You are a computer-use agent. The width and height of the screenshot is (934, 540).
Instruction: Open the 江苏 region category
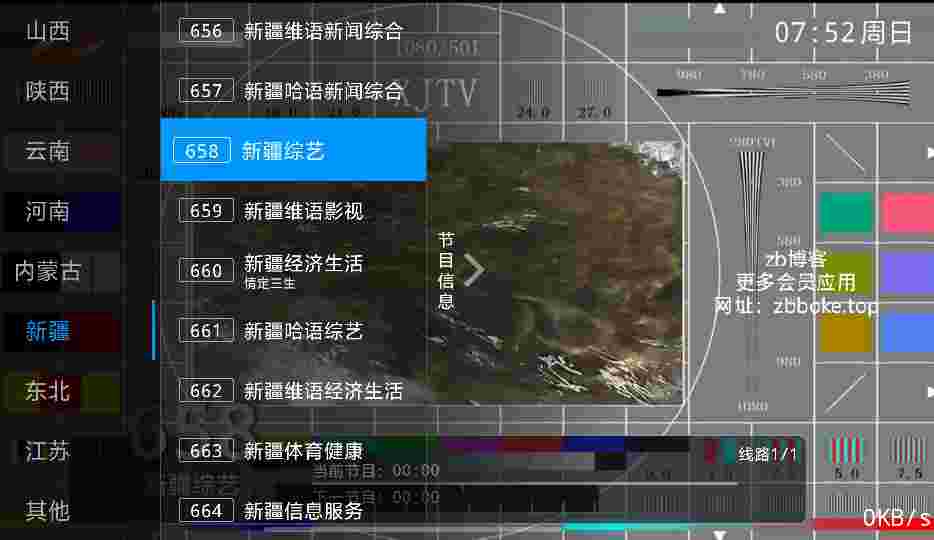click(x=48, y=451)
